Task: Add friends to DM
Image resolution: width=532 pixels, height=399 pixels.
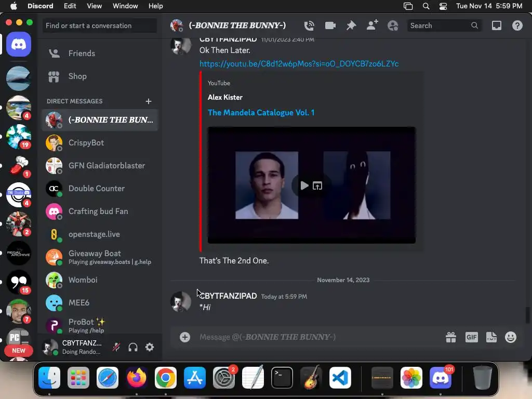Action: coord(372,25)
